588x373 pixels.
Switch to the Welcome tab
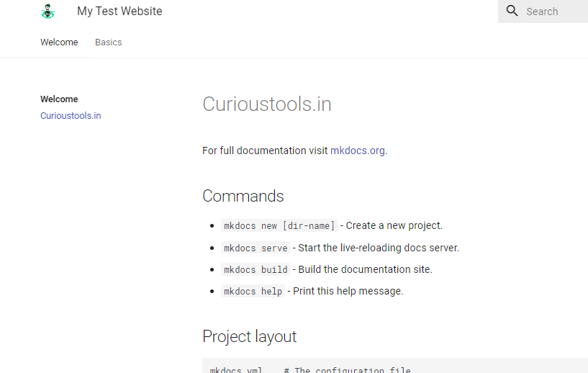59,42
